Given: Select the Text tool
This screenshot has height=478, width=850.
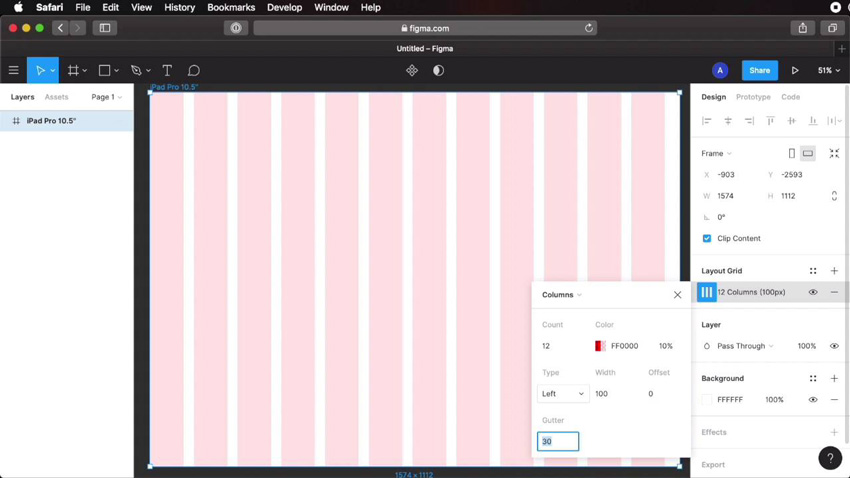Looking at the screenshot, I should 167,71.
